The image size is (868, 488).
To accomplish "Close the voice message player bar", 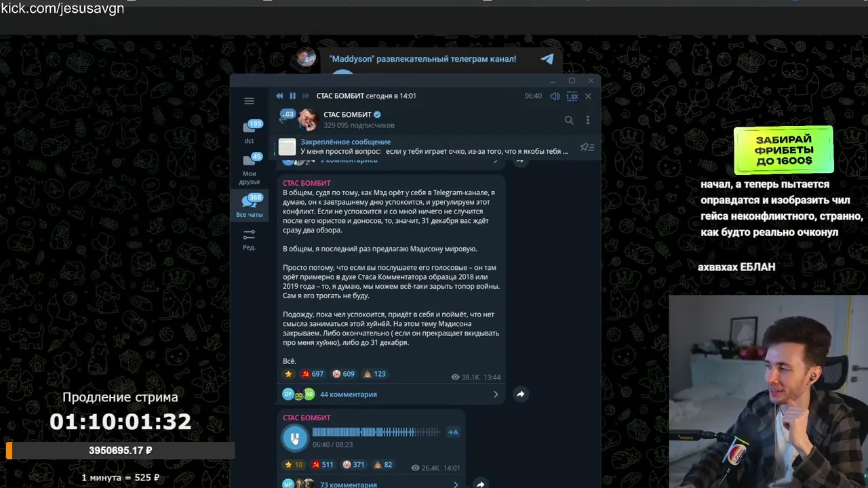I will [x=588, y=96].
